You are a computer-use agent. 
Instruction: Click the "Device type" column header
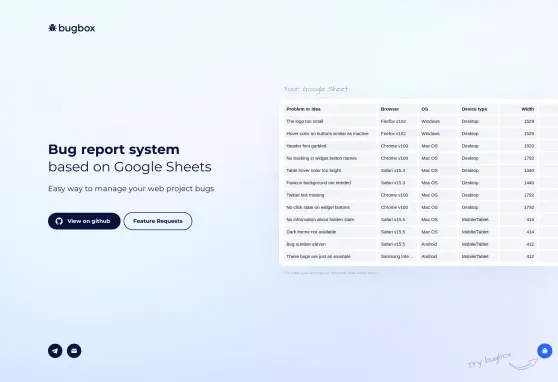(x=478, y=109)
